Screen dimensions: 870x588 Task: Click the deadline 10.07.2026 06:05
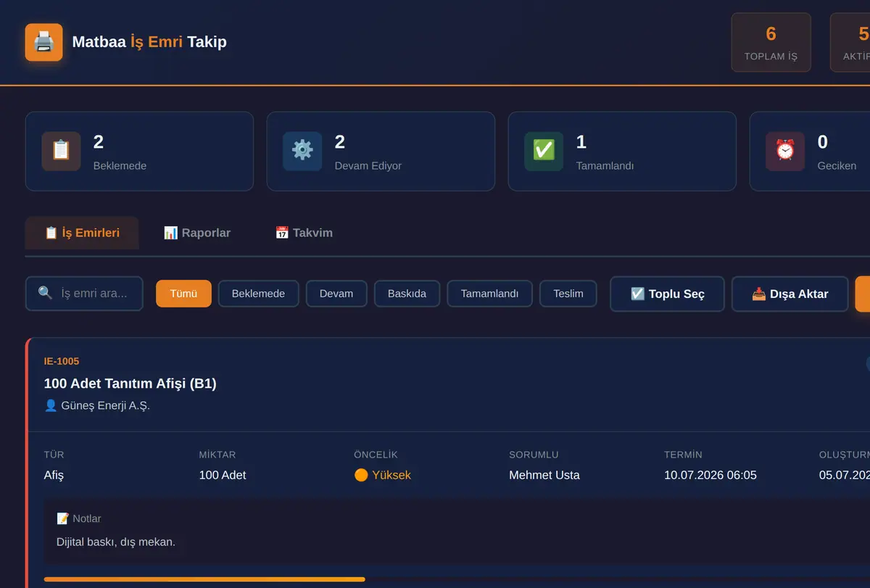click(x=710, y=475)
